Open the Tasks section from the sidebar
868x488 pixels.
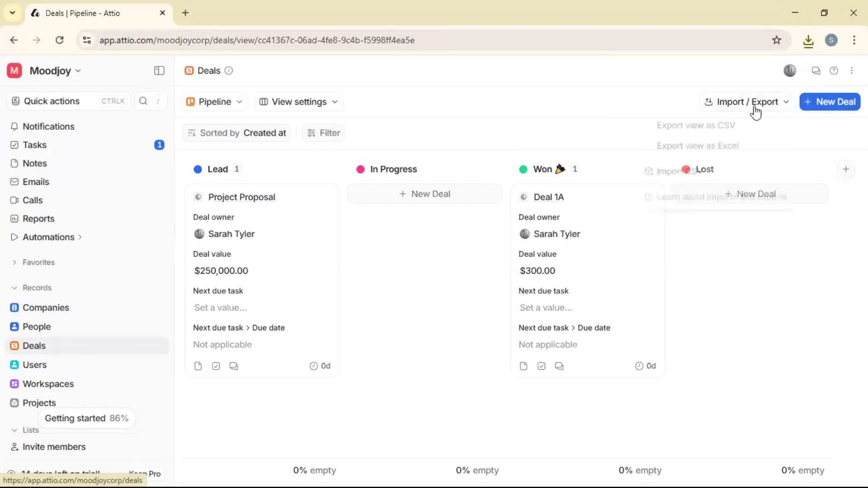pos(35,145)
